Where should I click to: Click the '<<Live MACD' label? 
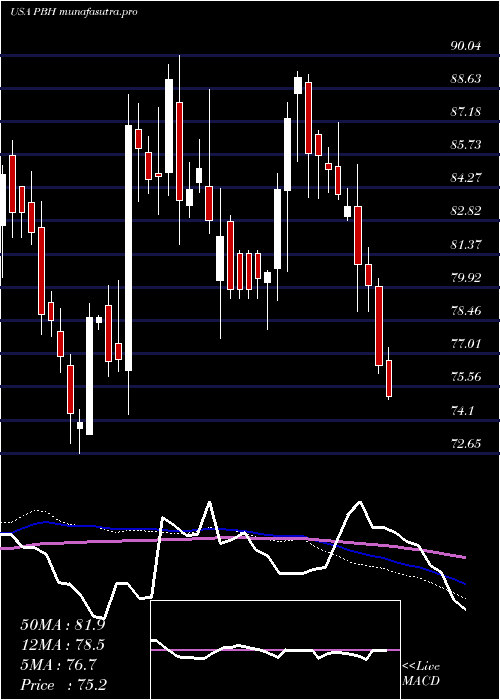421,673
